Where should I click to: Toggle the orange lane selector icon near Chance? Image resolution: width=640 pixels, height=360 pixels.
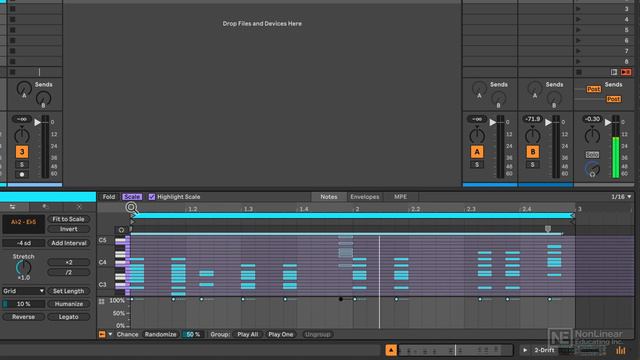tap(102, 334)
